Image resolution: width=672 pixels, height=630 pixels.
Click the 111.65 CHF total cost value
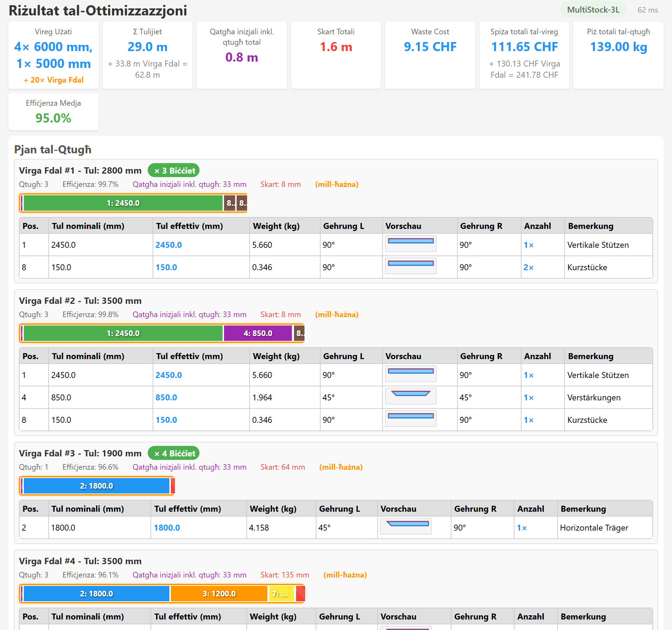524,47
